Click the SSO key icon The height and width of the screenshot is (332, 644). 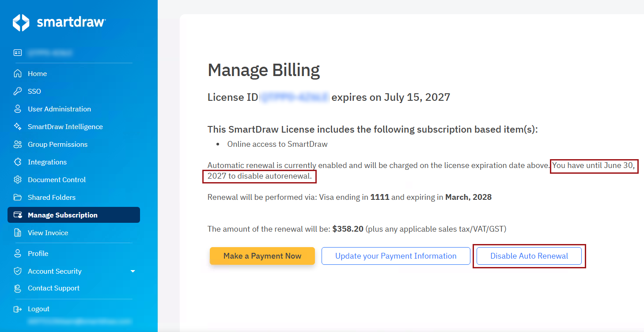click(x=18, y=91)
